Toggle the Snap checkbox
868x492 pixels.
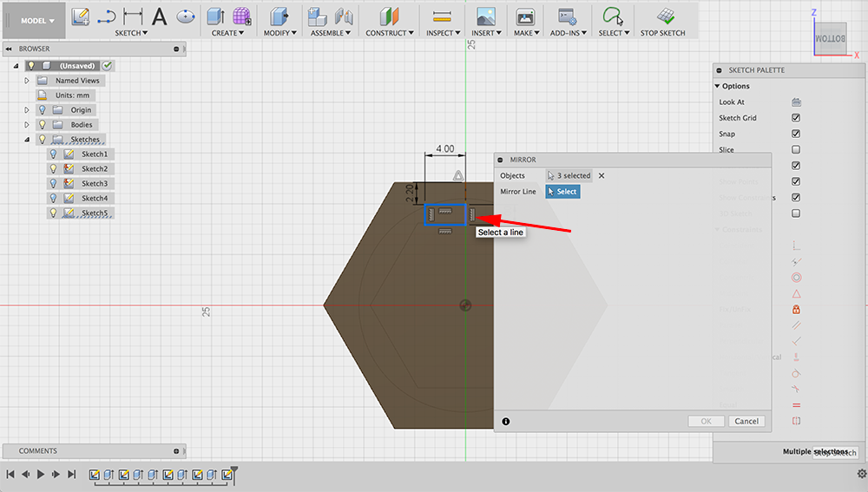click(x=796, y=134)
